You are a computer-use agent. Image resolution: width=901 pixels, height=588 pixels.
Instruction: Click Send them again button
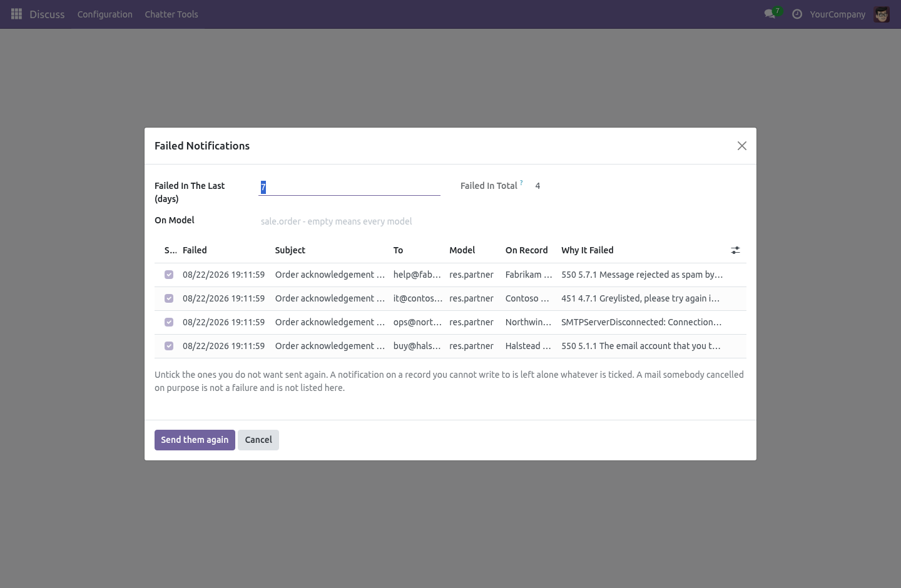(x=195, y=440)
